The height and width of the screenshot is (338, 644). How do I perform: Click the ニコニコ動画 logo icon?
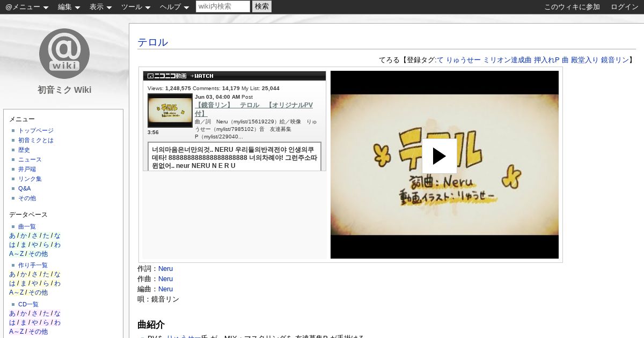coord(167,76)
